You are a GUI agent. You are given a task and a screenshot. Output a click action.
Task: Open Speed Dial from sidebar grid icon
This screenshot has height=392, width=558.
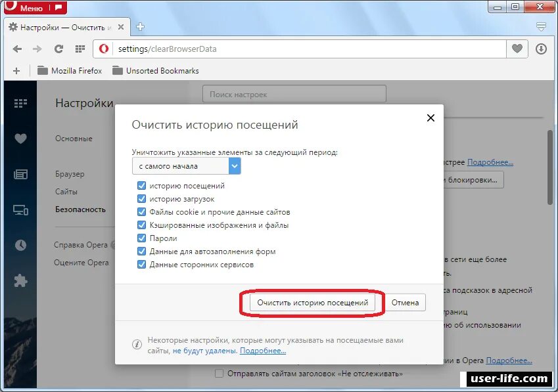click(x=20, y=103)
